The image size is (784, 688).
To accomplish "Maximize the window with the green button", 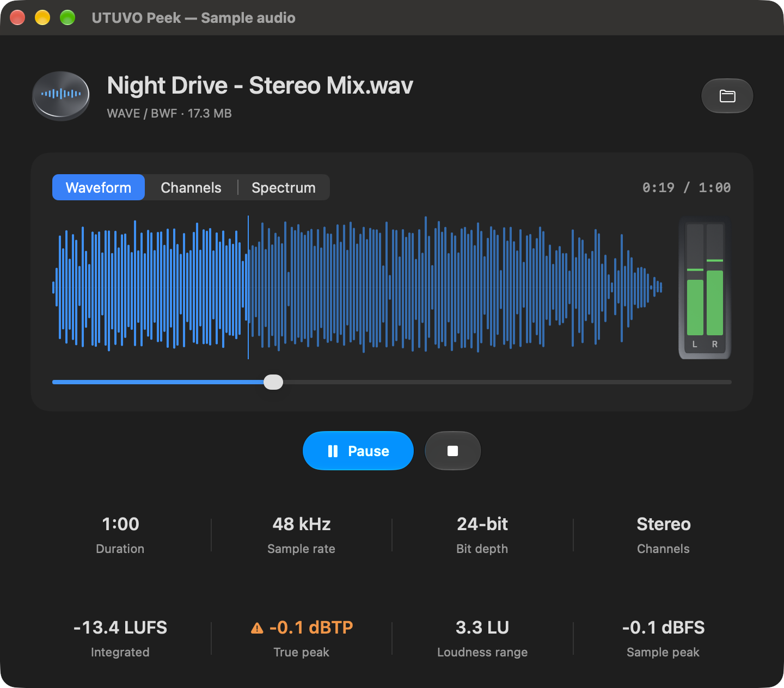I will tap(68, 17).
